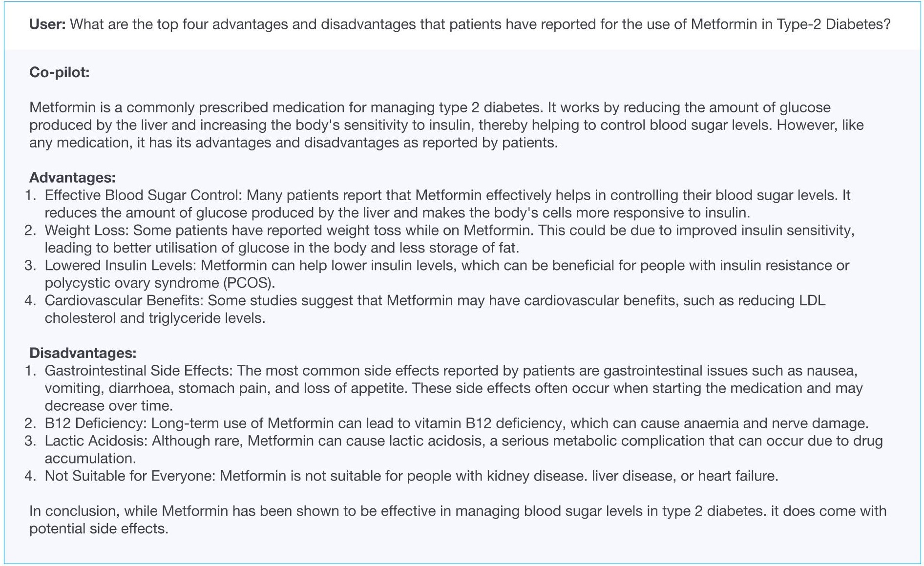The width and height of the screenshot is (924, 566).
Task: Click the "In conclusion" closing paragraph
Action: pyautogui.click(x=458, y=511)
